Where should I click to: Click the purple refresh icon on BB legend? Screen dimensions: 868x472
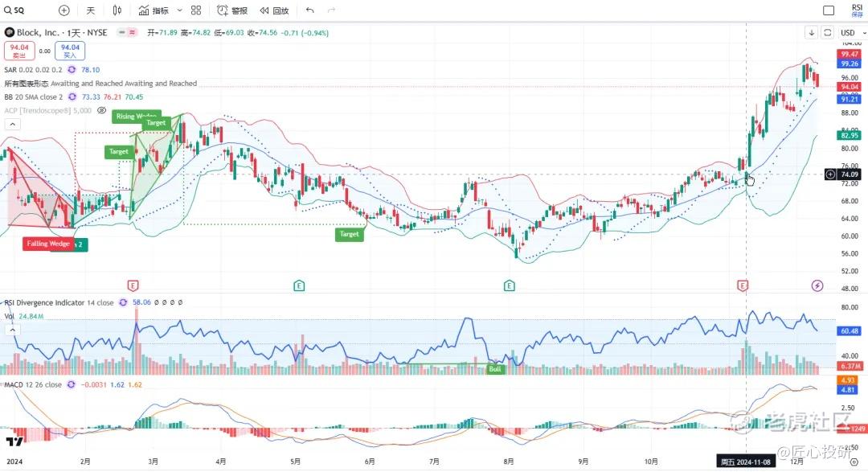(72, 97)
